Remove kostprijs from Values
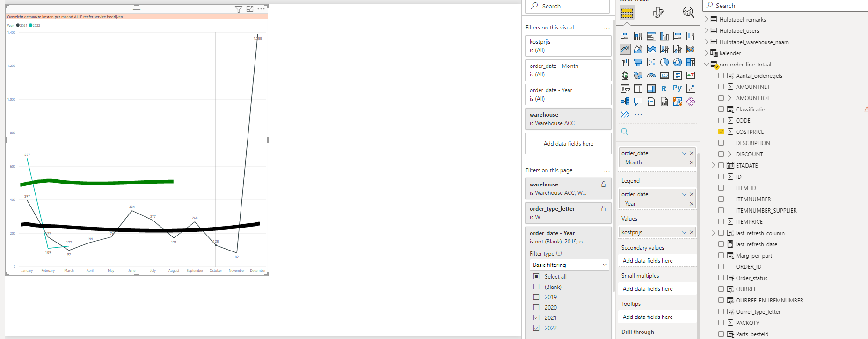This screenshot has height=339, width=868. pos(692,232)
